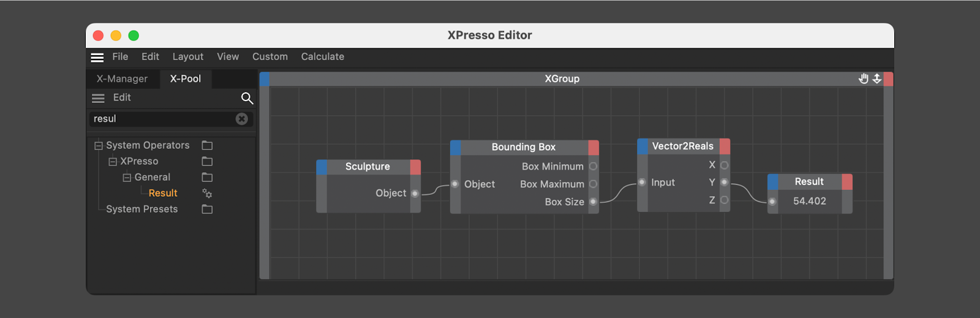Open the X-Pool panel hamburger menu

point(98,98)
